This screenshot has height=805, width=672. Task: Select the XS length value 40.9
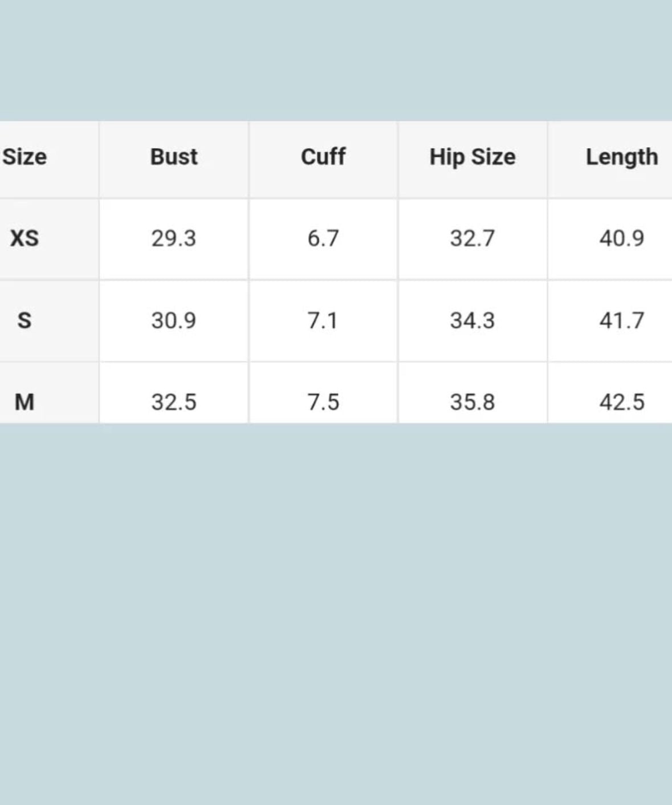(x=622, y=238)
